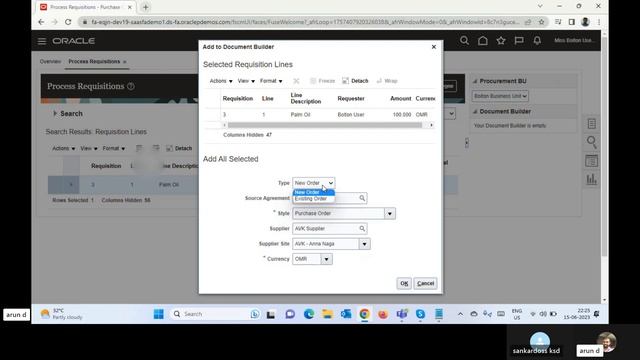Click the Supplier input field
Viewport: 640px width, 360px height.
[325, 229]
